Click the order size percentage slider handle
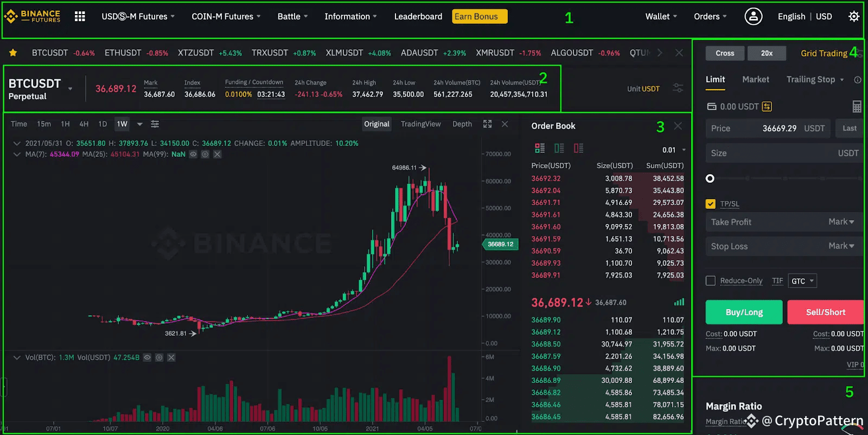This screenshot has width=868, height=435. tap(710, 178)
